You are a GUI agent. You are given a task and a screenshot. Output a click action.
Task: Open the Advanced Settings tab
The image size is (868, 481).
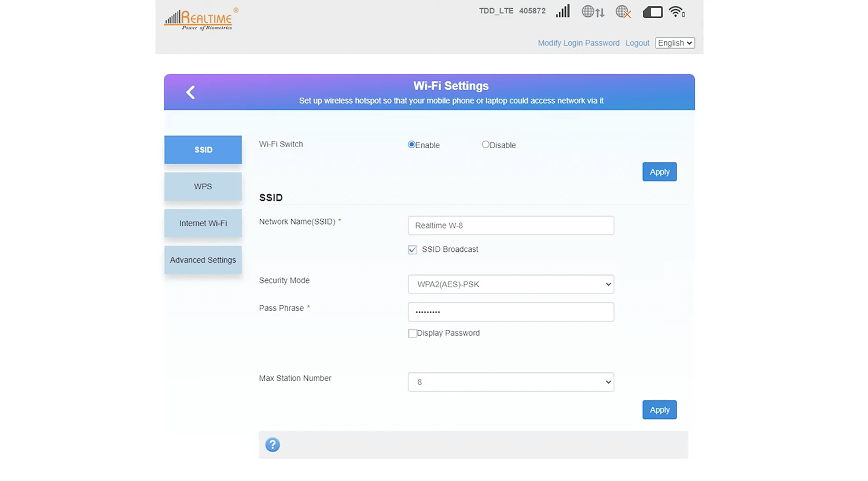pyautogui.click(x=203, y=260)
